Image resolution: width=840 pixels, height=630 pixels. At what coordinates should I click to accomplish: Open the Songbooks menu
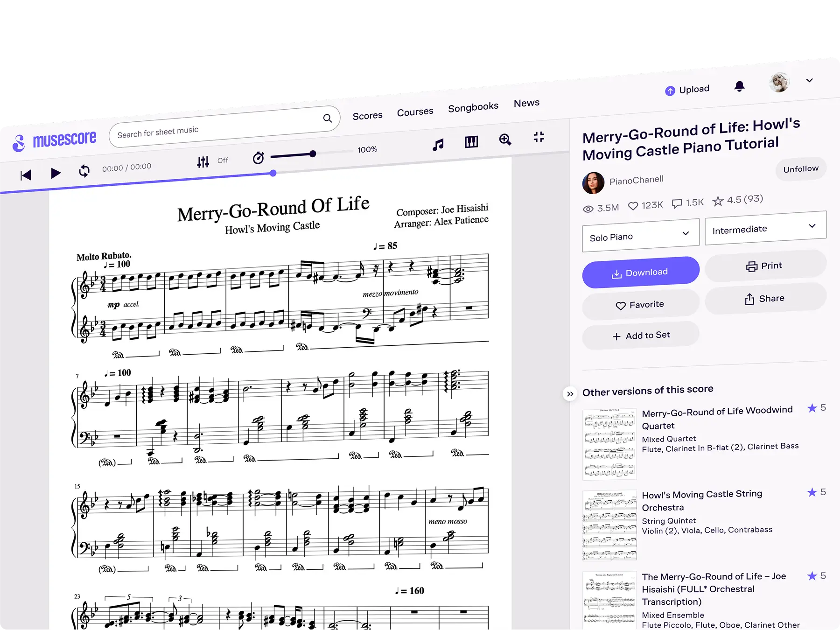coord(473,106)
